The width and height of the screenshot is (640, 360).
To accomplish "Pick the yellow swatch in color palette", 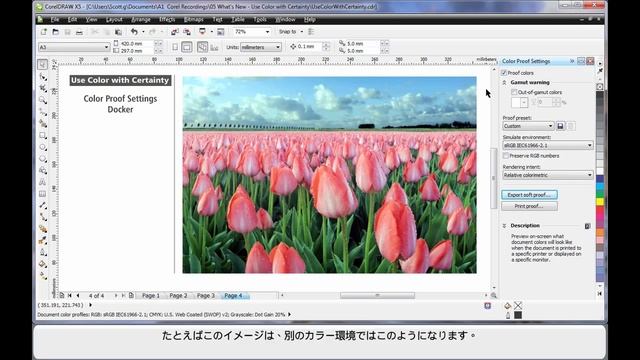I will [x=600, y=202].
